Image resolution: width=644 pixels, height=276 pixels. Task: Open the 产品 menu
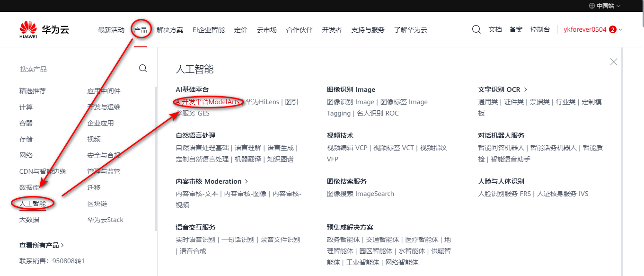141,30
